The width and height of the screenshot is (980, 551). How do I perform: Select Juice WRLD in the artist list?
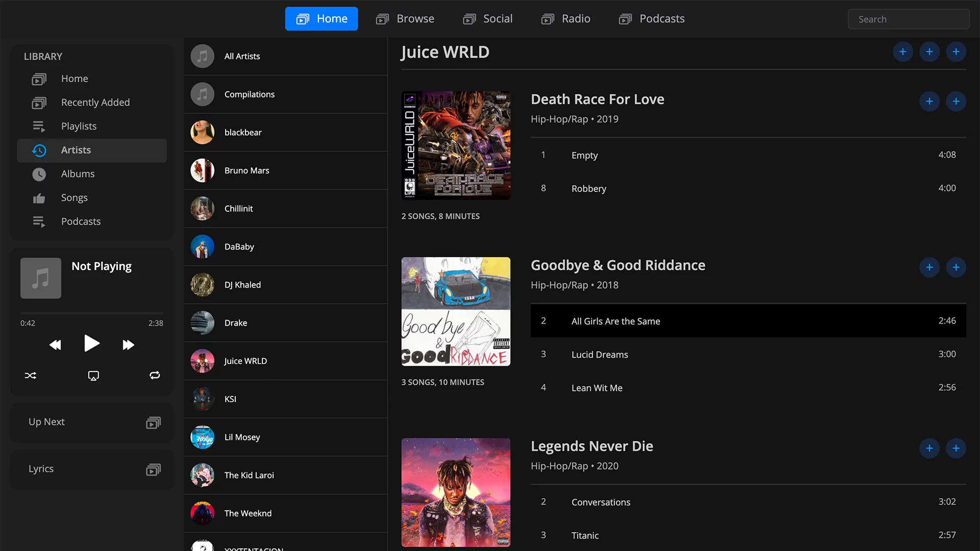[285, 361]
